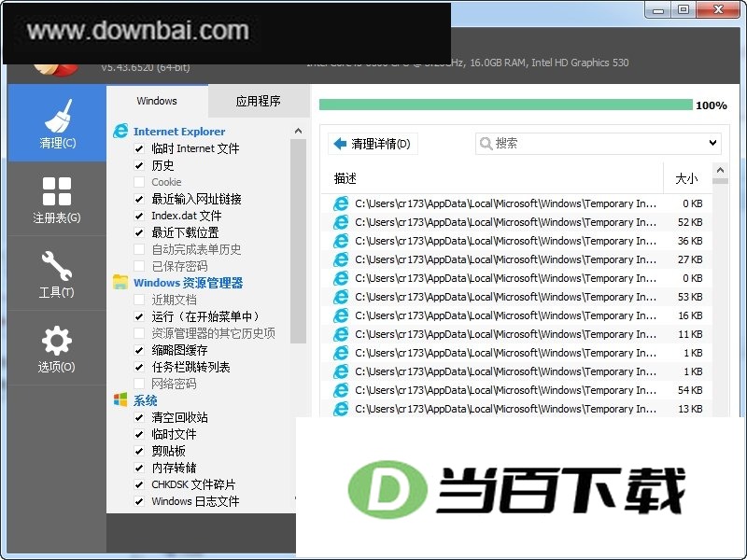The height and width of the screenshot is (560, 747).
Task: Switch to the Windows tab
Action: point(157,101)
